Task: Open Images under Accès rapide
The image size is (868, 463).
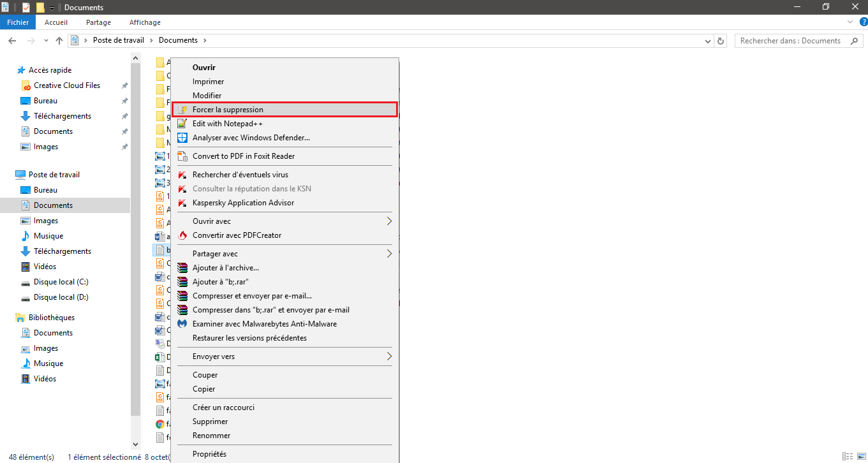Action: [x=45, y=147]
